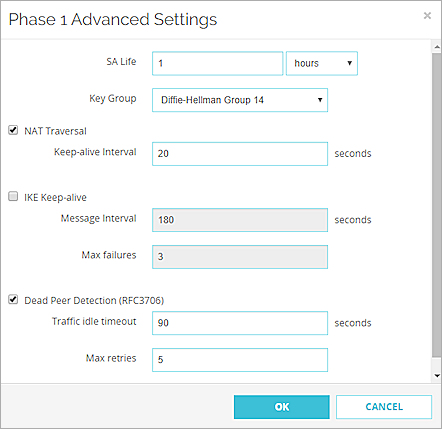442x429 pixels.
Task: Click the Max retries label
Action: click(111, 358)
